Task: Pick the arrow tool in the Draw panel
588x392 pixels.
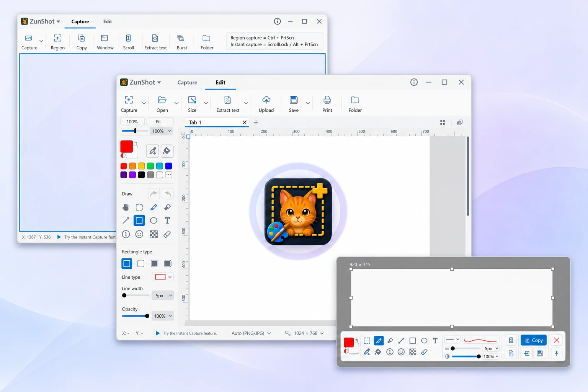Action: [x=126, y=220]
